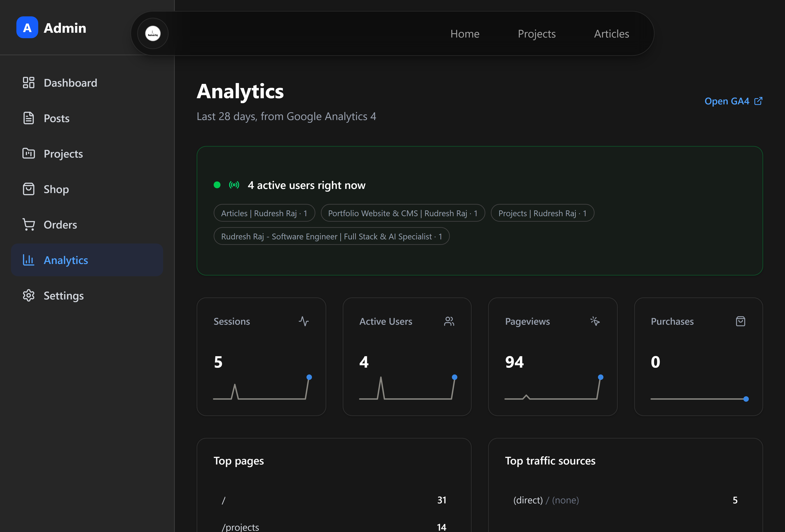Click the green live status dot

tap(217, 185)
